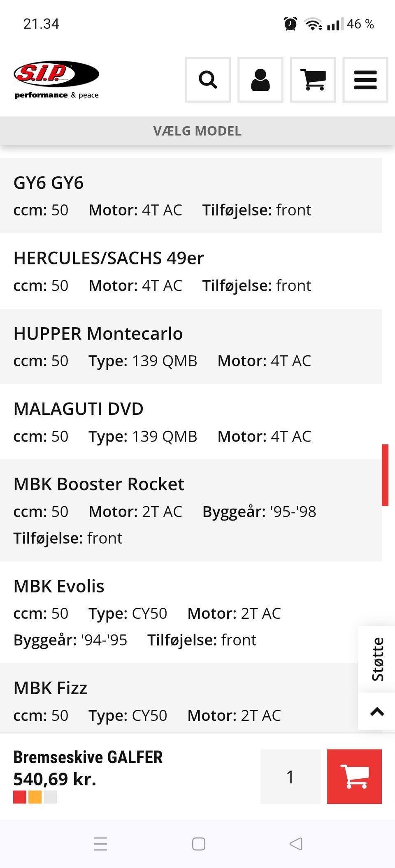Click the red model list scrollbar
Image resolution: width=395 pixels, height=868 pixels.
[x=385, y=475]
